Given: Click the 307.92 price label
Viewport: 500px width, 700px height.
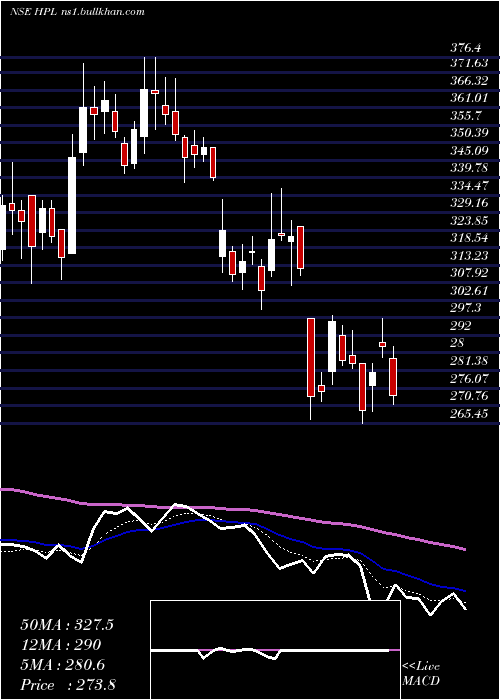Looking at the screenshot, I should point(469,273).
